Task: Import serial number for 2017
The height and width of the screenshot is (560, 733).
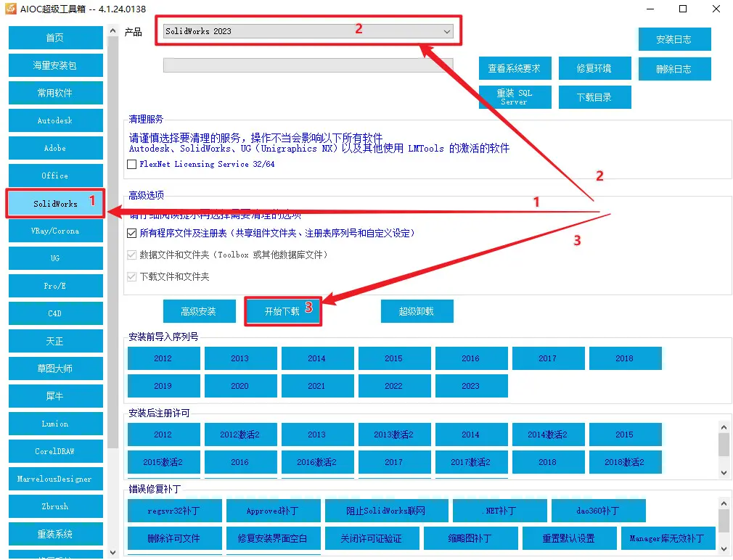Action: tap(549, 358)
